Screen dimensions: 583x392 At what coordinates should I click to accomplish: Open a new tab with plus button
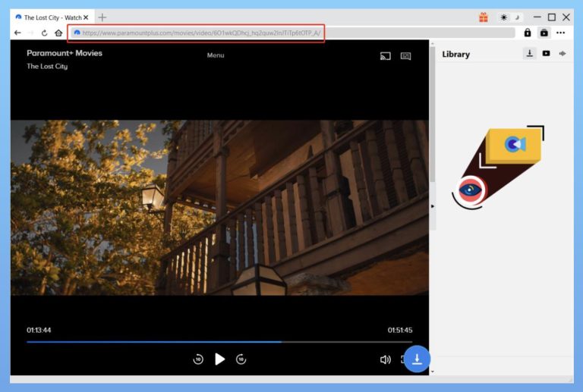tap(102, 17)
